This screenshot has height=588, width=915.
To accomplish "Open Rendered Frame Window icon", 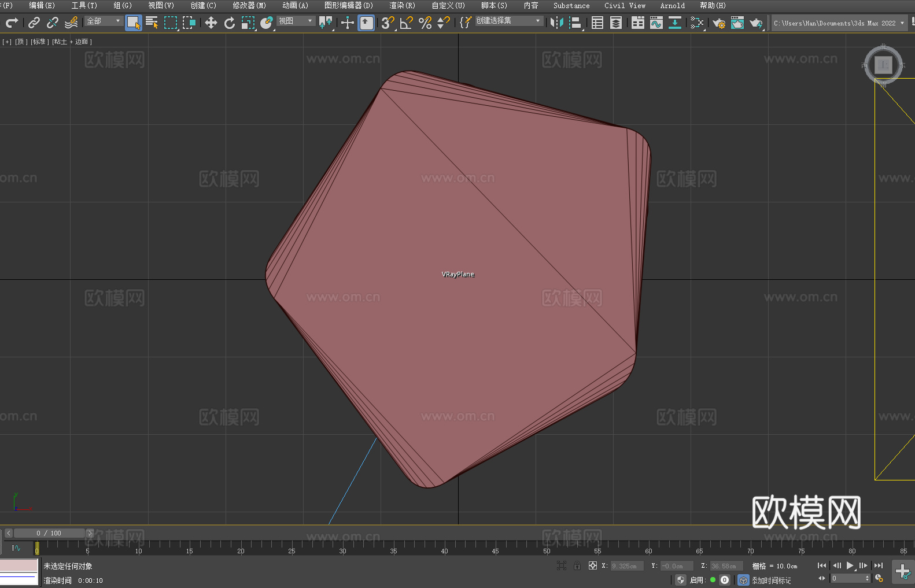I will pyautogui.click(x=737, y=23).
